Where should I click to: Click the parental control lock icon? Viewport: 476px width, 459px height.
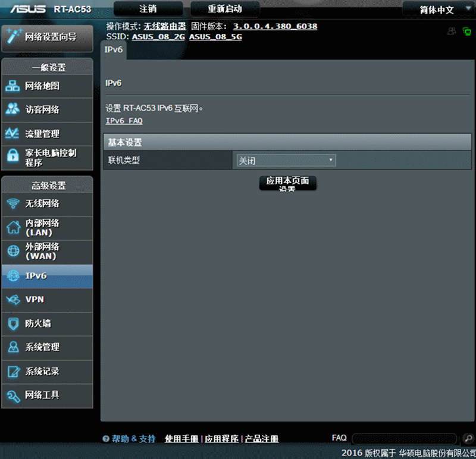pyautogui.click(x=12, y=155)
